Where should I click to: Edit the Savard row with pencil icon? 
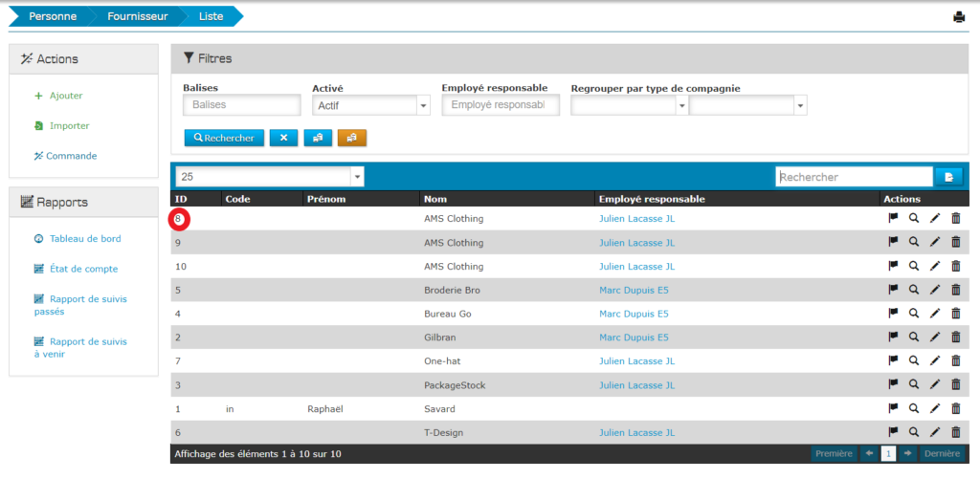(935, 409)
